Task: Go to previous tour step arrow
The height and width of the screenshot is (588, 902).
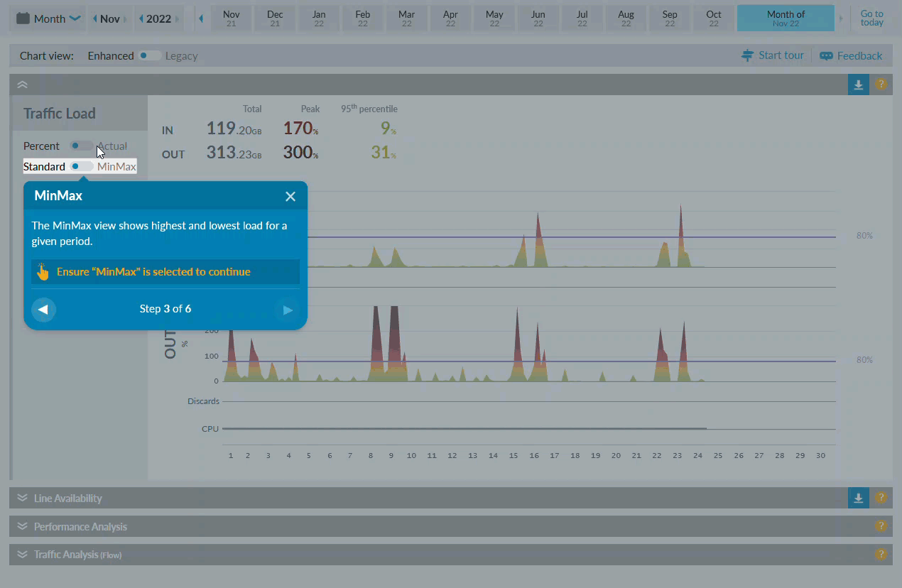Action: pos(43,310)
